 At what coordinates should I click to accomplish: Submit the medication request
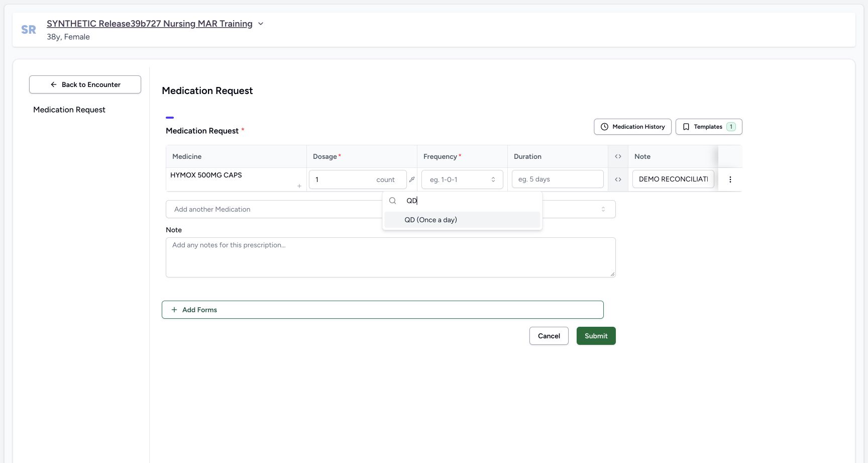596,336
